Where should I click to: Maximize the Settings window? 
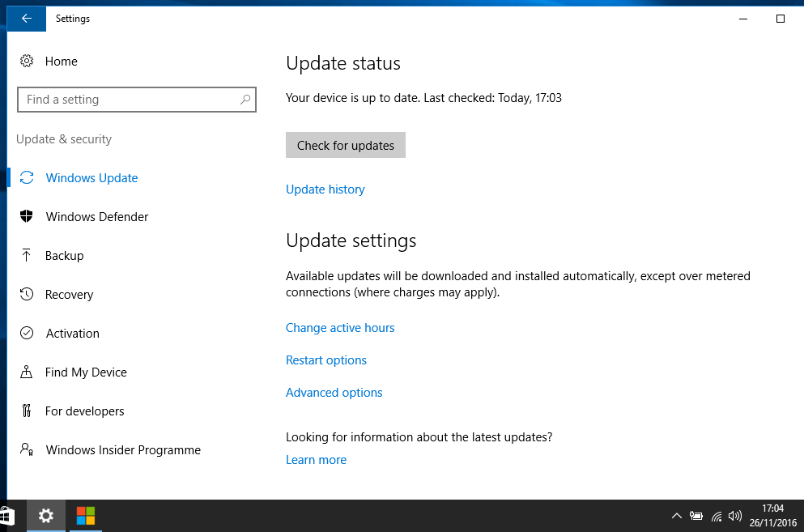point(781,19)
